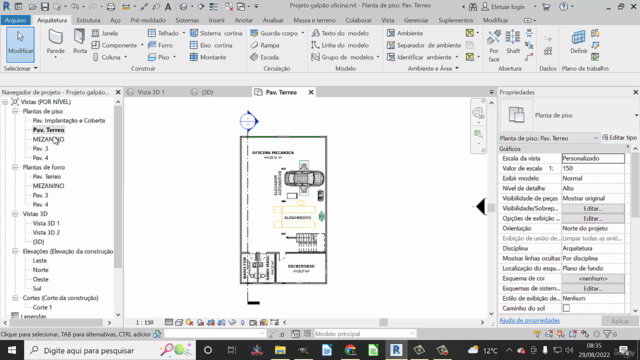This screenshot has height=360, width=640.
Task: Open the Grupo de modelos tool
Action: pyautogui.click(x=343, y=57)
